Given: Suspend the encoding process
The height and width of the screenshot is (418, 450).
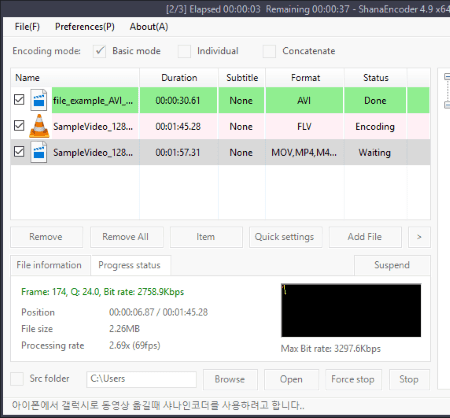Looking at the screenshot, I should point(392,265).
